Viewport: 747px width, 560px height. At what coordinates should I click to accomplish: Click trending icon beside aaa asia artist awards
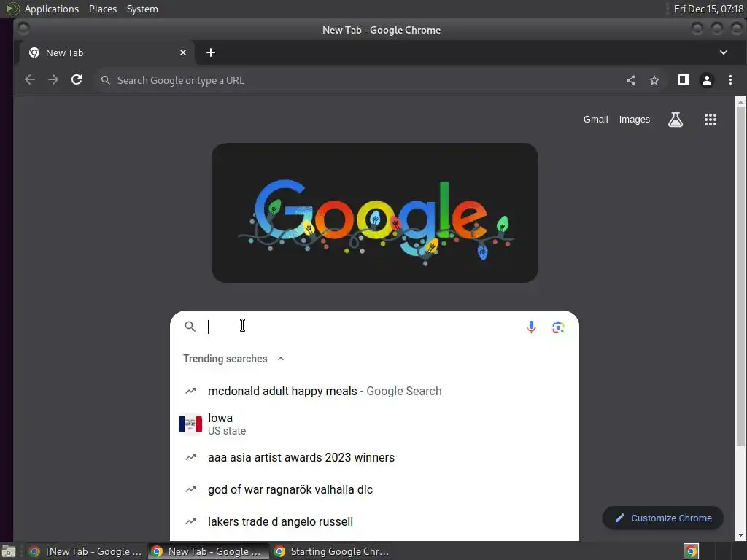(190, 457)
